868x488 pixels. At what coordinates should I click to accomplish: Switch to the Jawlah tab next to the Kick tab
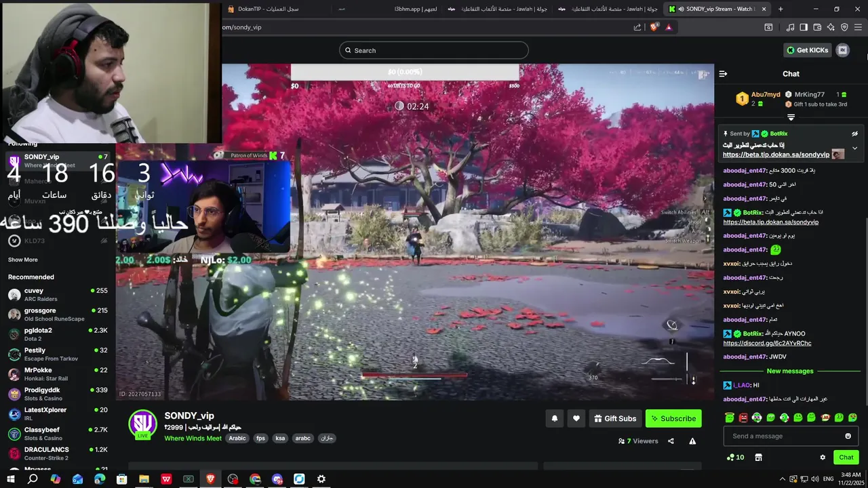[x=608, y=9]
